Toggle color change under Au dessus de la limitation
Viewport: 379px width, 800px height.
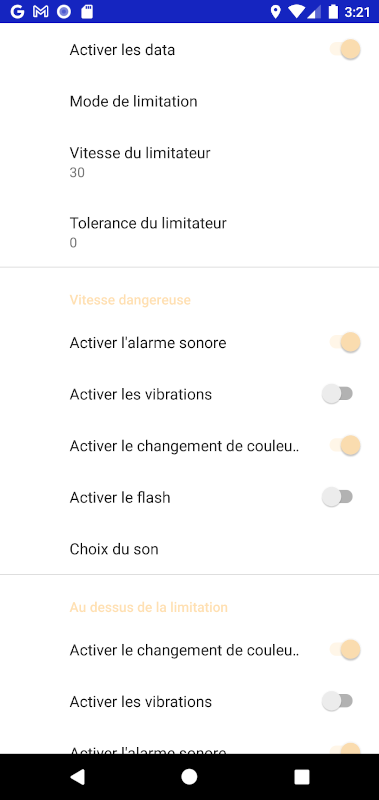click(x=345, y=649)
